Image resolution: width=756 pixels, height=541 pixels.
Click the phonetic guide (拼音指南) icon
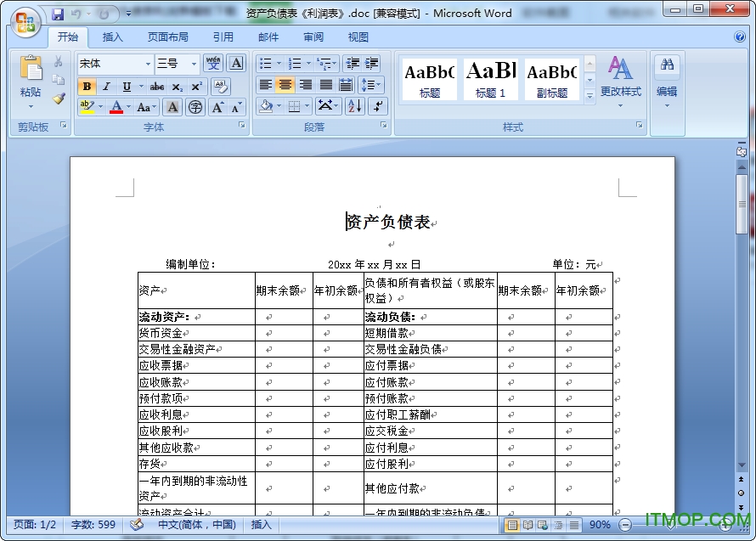[x=214, y=64]
